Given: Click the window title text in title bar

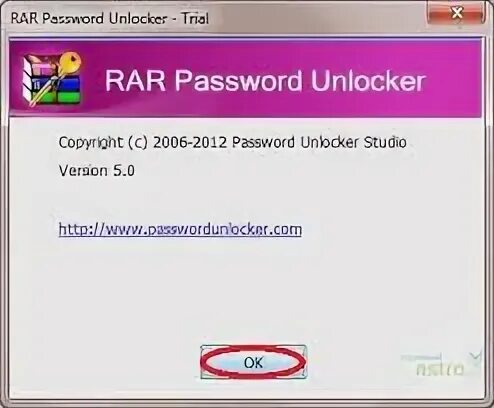Looking at the screenshot, I should pos(110,18).
